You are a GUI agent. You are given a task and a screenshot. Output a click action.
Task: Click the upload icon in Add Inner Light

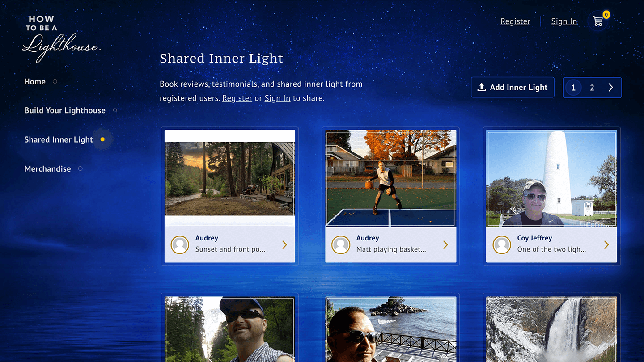point(482,87)
